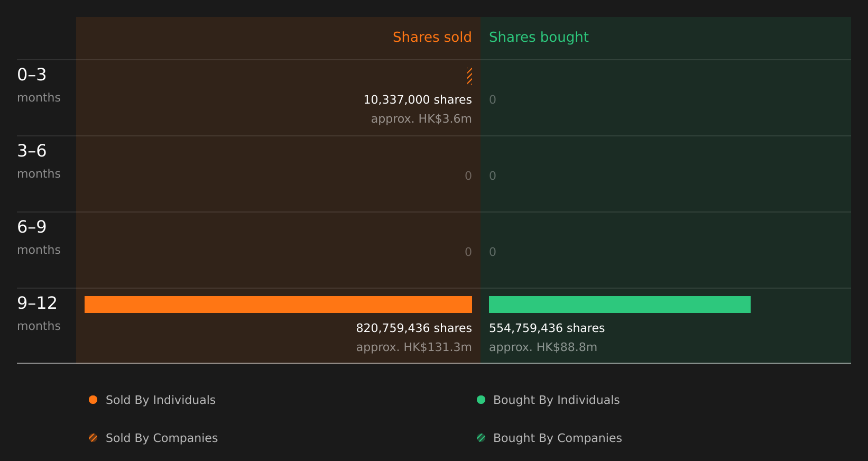Image resolution: width=868 pixels, height=461 pixels.
Task: Click the Shares bought column header
Action: [539, 38]
